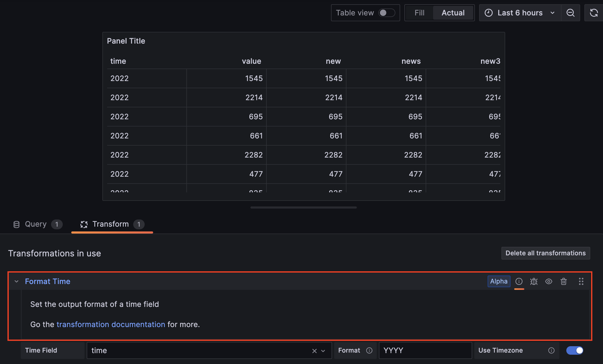The image size is (603, 364).
Task: Click inside the Format input showing YYYY
Action: [425, 350]
